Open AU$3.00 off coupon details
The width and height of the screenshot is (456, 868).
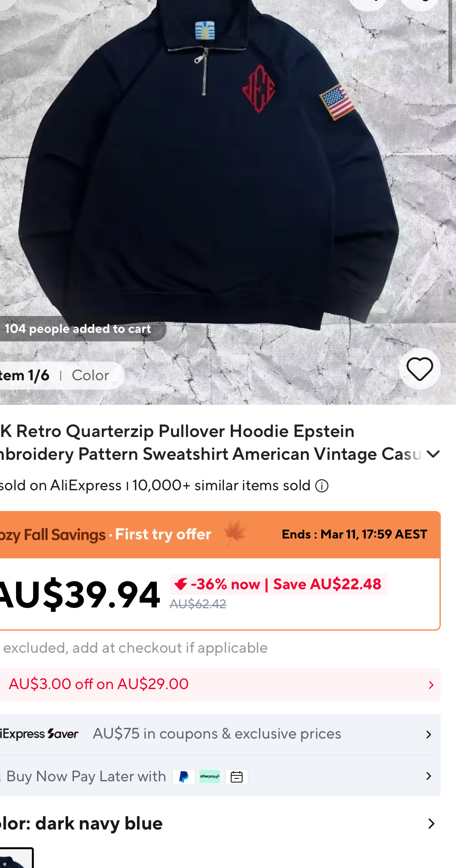(x=220, y=684)
